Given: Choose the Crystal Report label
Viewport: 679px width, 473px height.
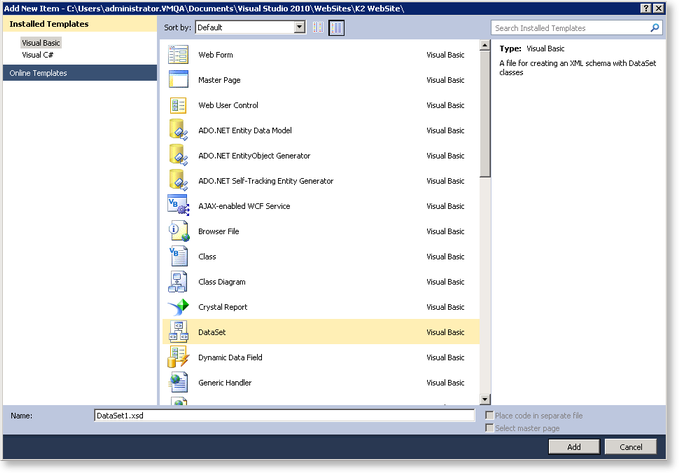Looking at the screenshot, I should [x=223, y=307].
